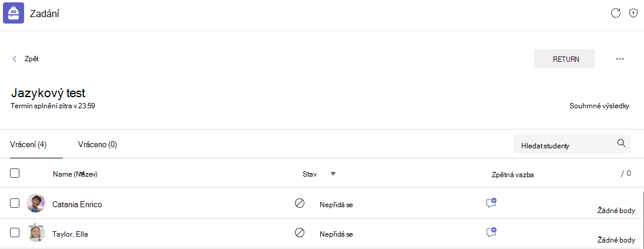
Task: Expand the Stav column filter arrow
Action: coord(333,174)
